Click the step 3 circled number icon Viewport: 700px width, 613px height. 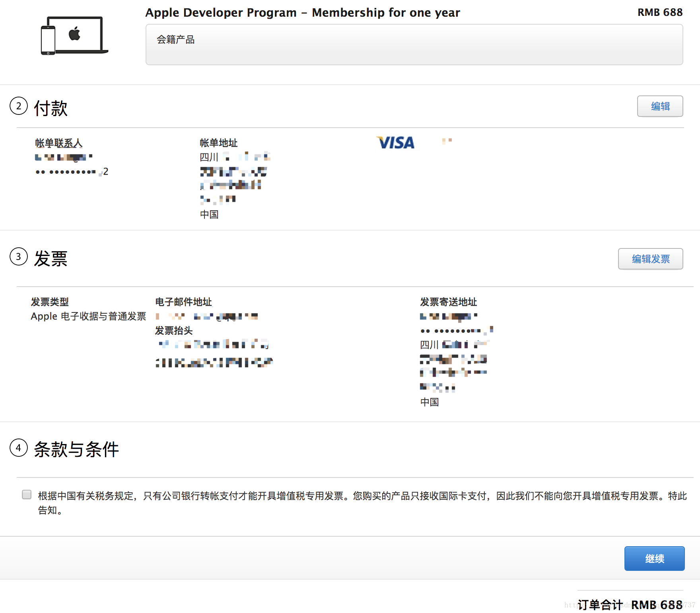point(19,256)
